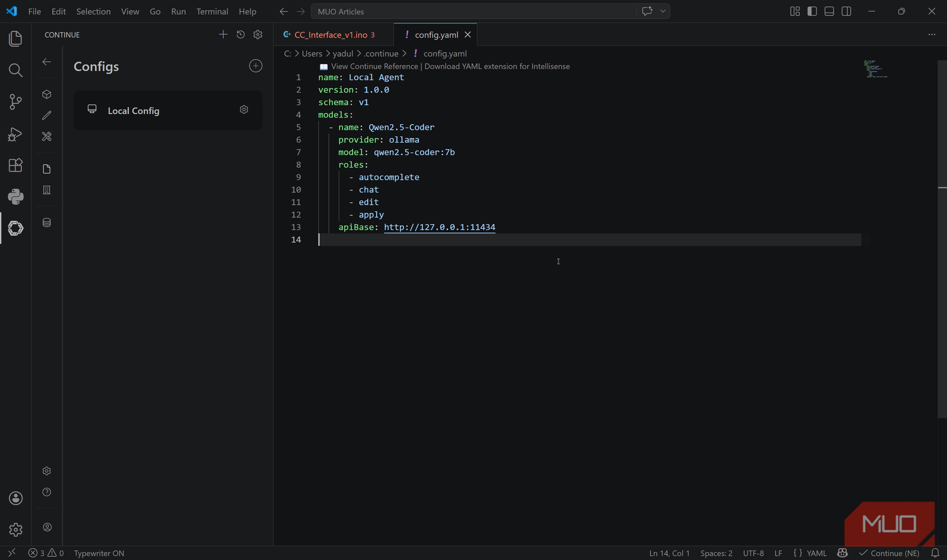Open the database icon section in Continue sidebar
The image size is (947, 560).
tap(47, 222)
